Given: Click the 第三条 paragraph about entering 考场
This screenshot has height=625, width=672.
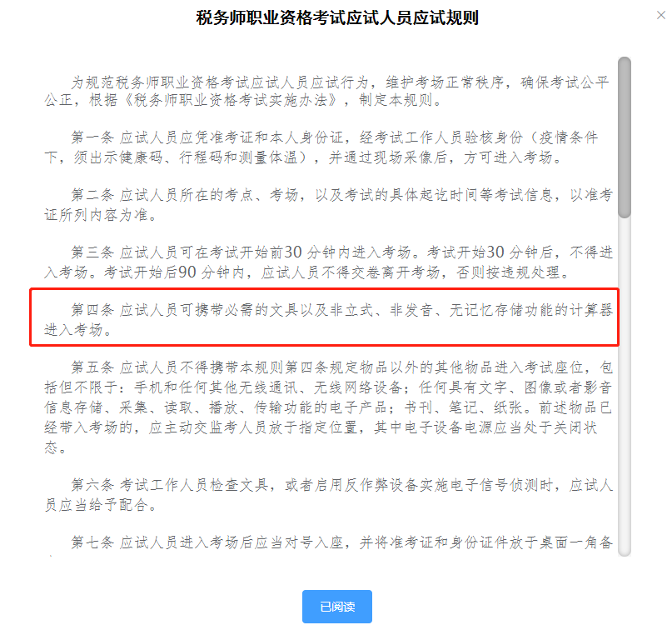Looking at the screenshot, I should 328,262.
